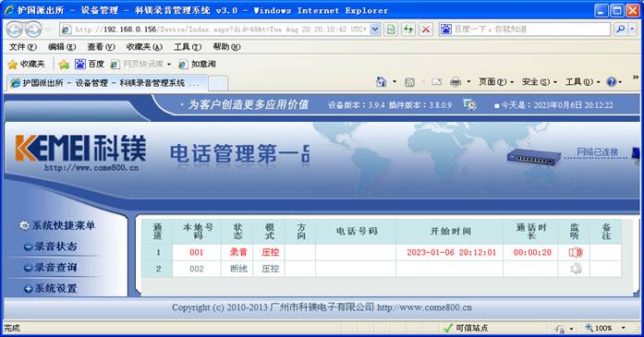The image size is (644, 337).
Task: Click the http://www.come800.cn text under the logo
Action: coord(91,168)
